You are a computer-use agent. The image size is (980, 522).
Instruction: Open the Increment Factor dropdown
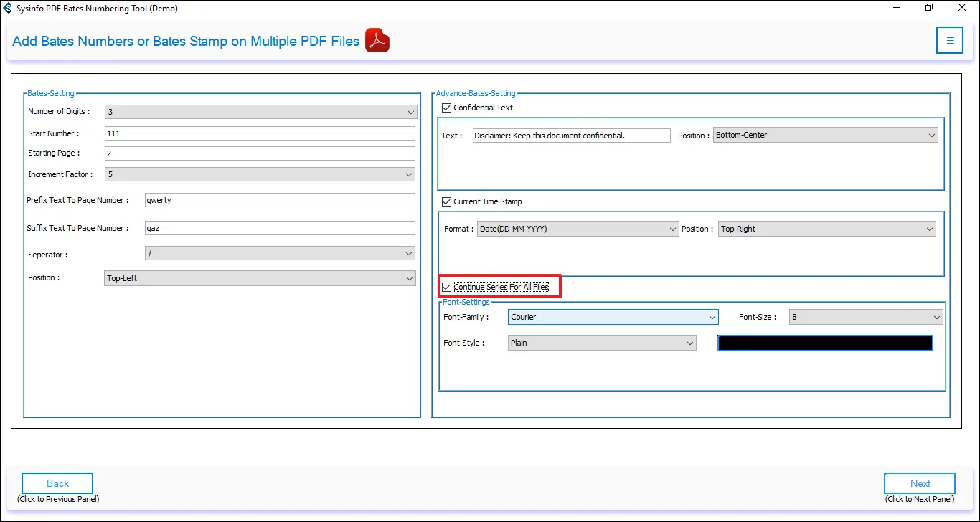pyautogui.click(x=260, y=174)
